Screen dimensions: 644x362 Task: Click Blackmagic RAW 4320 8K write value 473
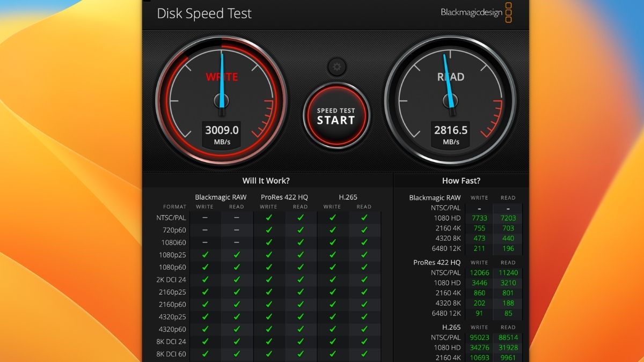pos(479,239)
